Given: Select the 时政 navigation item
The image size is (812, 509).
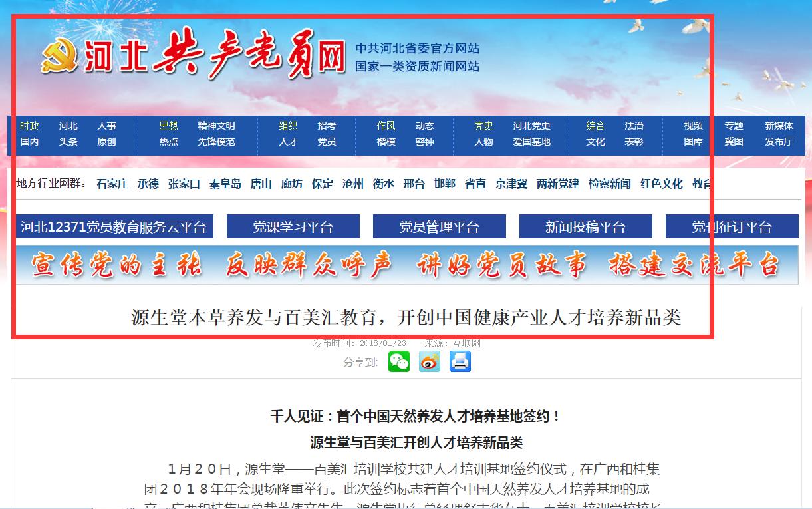Looking at the screenshot, I should [29, 126].
